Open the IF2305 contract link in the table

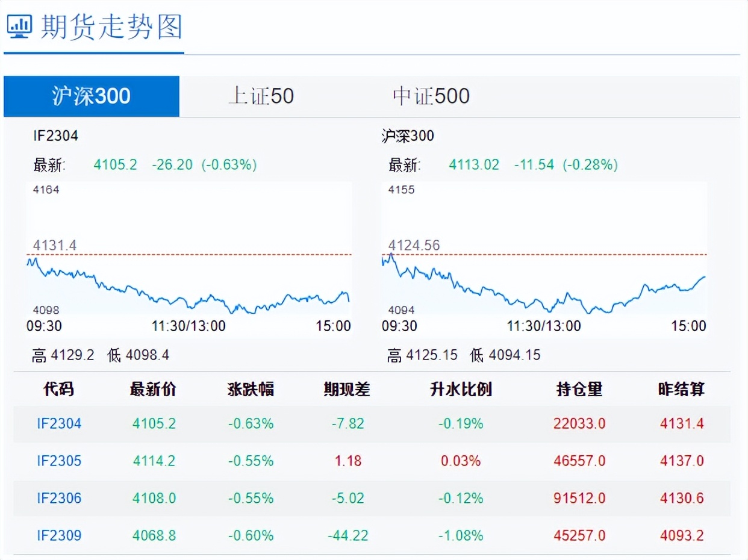tap(57, 461)
